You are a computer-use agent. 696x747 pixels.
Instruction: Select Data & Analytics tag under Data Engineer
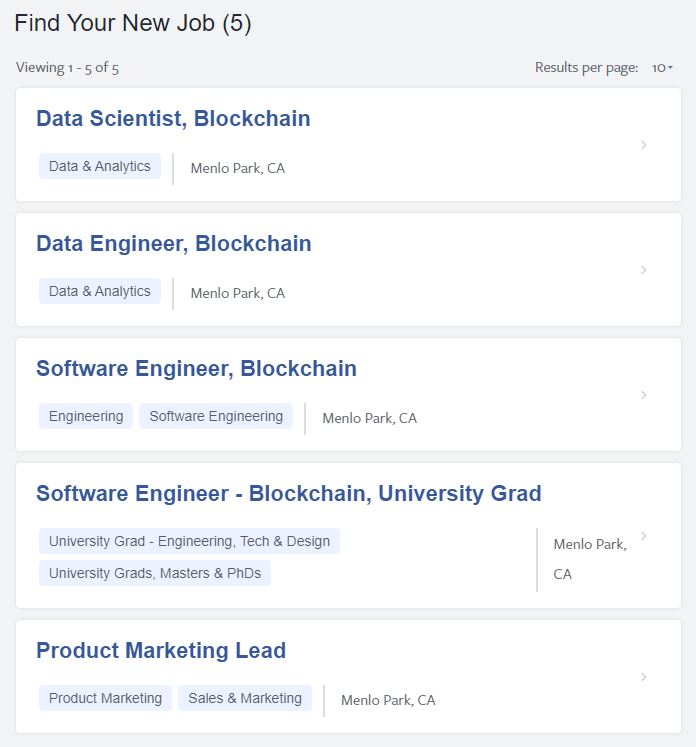click(100, 292)
